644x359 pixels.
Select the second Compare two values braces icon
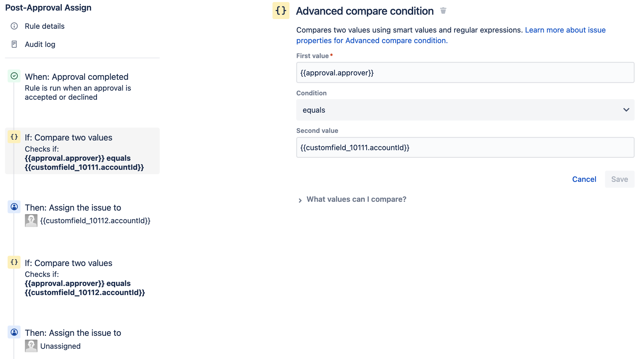[14, 262]
